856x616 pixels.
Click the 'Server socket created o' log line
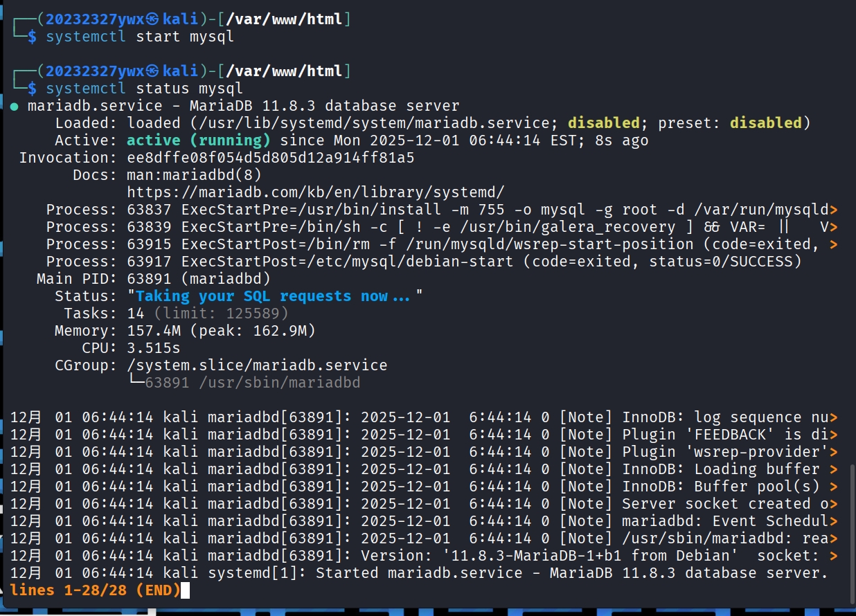pyautogui.click(x=424, y=504)
